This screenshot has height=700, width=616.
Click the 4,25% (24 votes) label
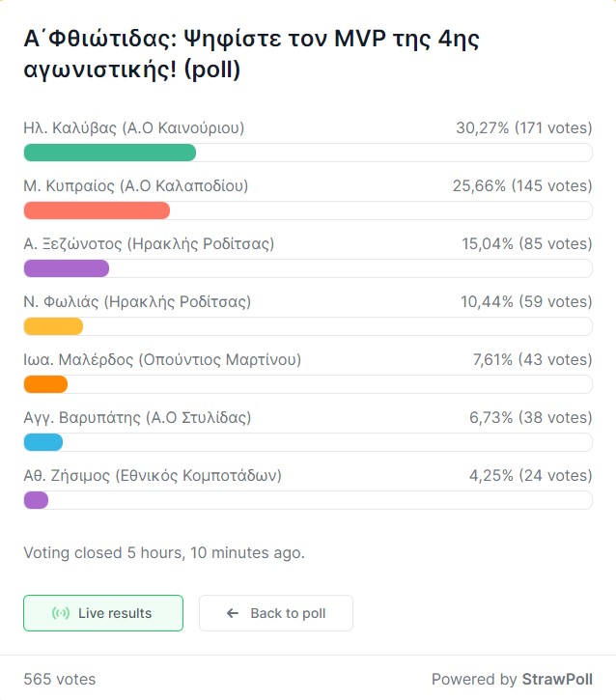[531, 475]
